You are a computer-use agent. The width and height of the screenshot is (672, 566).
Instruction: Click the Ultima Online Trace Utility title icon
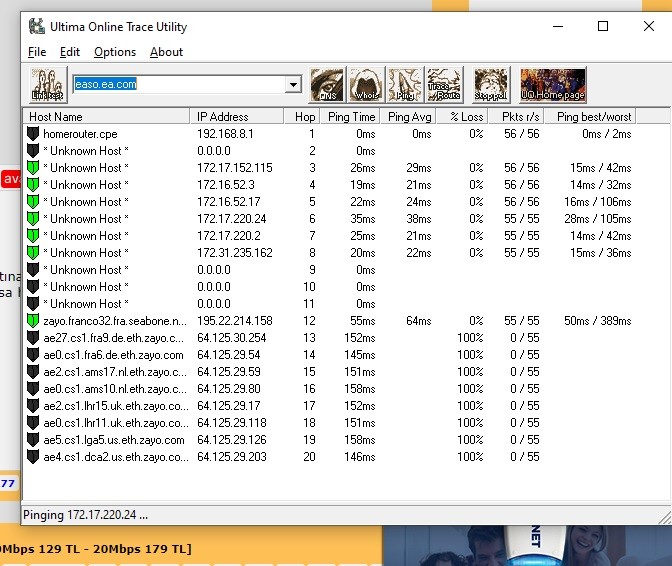(x=37, y=27)
